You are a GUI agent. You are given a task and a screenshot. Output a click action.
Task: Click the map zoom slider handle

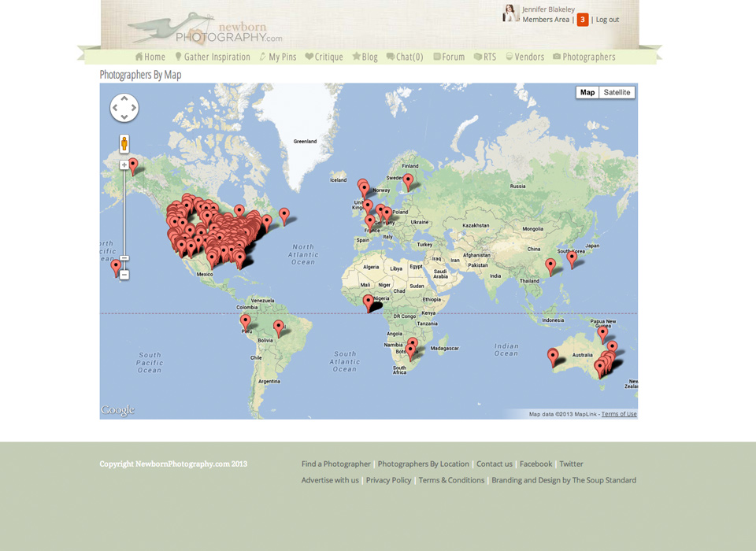[124, 258]
